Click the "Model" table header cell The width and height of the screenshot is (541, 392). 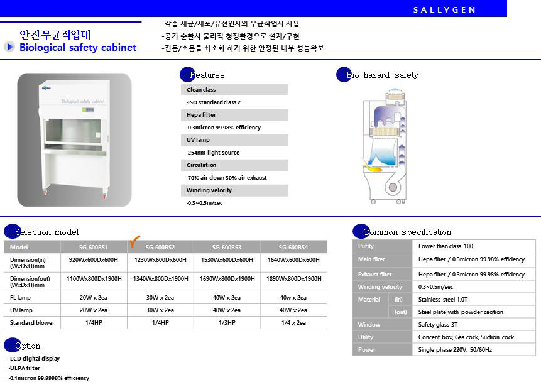point(32,247)
